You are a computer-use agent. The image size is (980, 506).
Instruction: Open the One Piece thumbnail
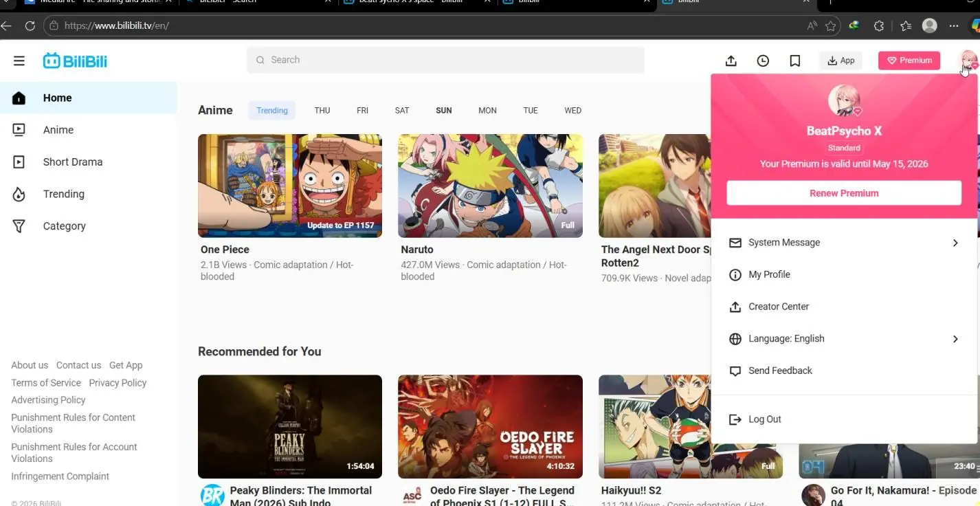[290, 186]
